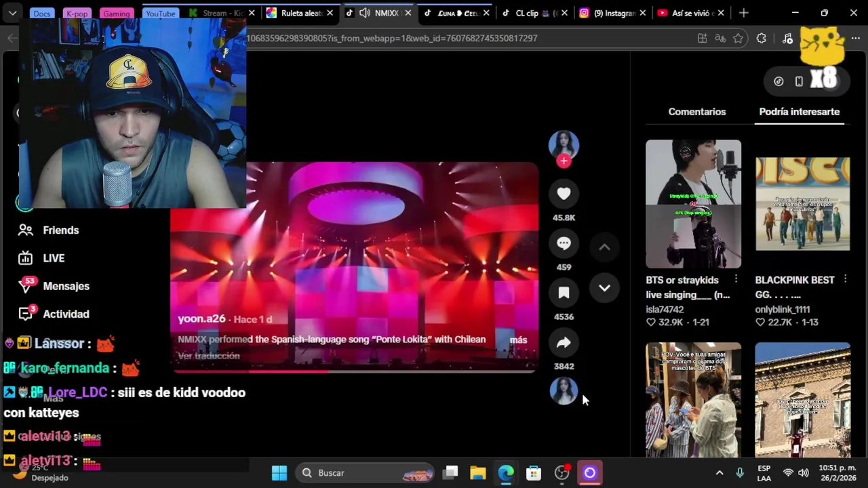Expand the caption with the más link

coord(518,340)
